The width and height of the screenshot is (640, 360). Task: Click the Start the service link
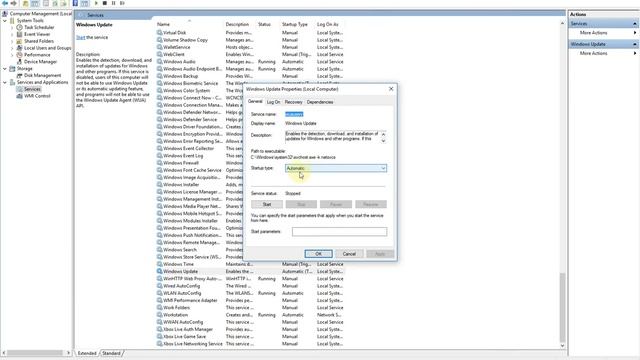coord(80,37)
